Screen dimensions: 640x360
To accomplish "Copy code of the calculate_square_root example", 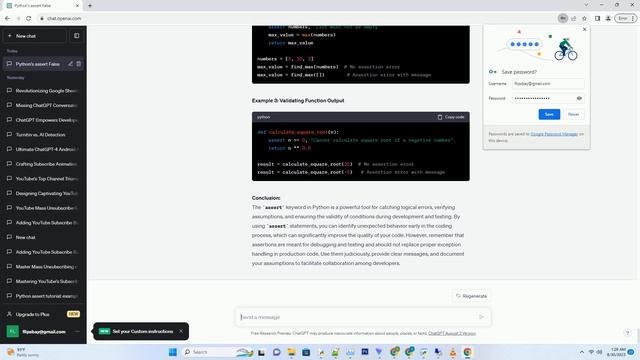I will (x=451, y=117).
